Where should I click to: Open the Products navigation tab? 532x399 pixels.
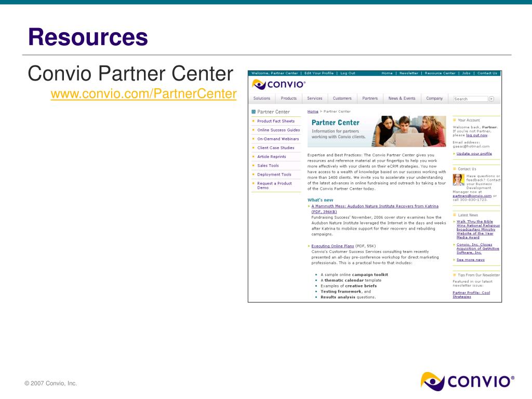click(x=289, y=98)
